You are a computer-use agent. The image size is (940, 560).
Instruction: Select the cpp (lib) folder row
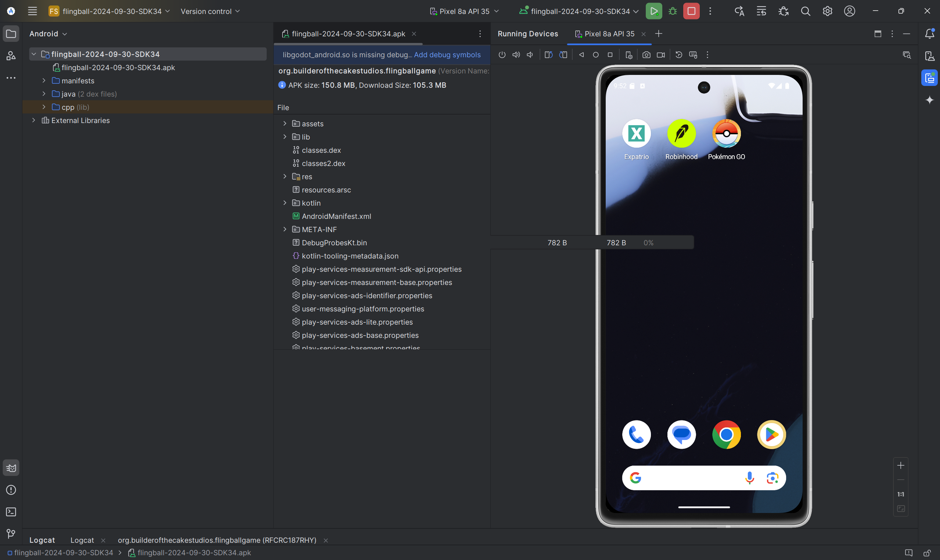(x=148, y=107)
